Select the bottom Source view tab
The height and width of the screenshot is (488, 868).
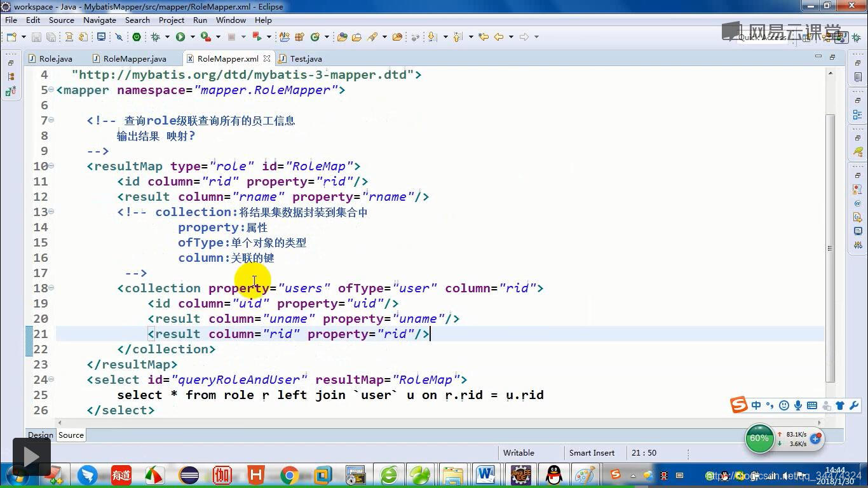click(x=71, y=435)
